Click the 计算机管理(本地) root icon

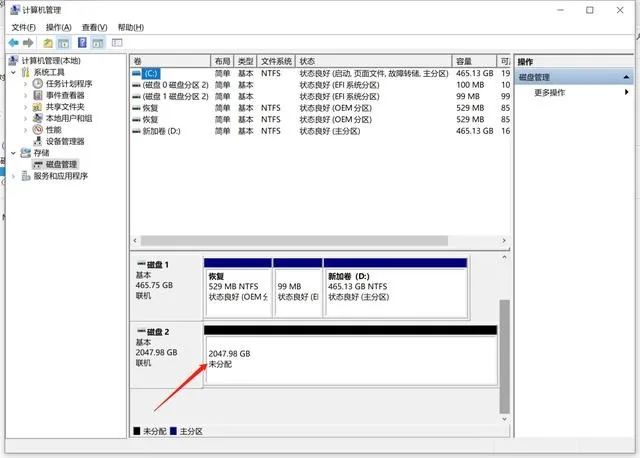pyautogui.click(x=13, y=60)
